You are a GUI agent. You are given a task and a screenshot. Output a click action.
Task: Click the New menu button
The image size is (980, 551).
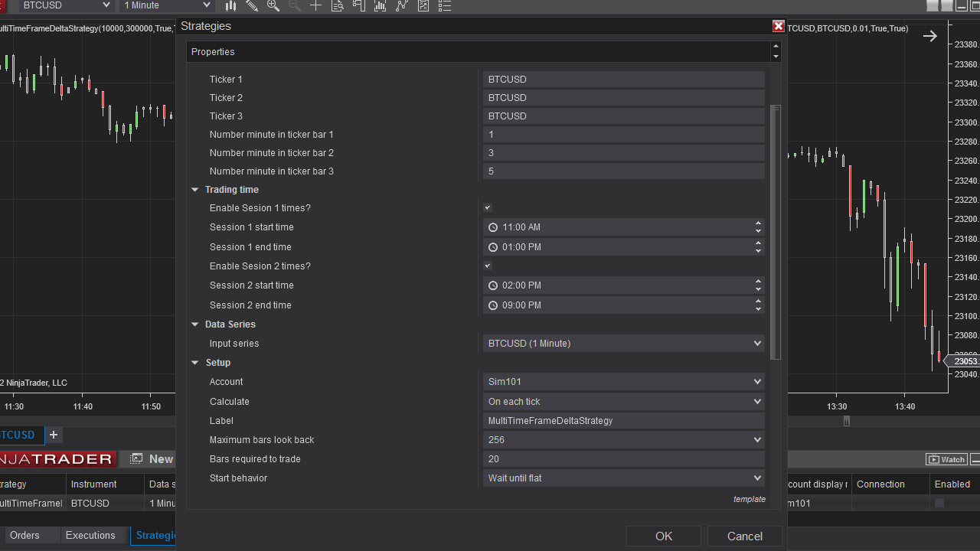point(152,459)
